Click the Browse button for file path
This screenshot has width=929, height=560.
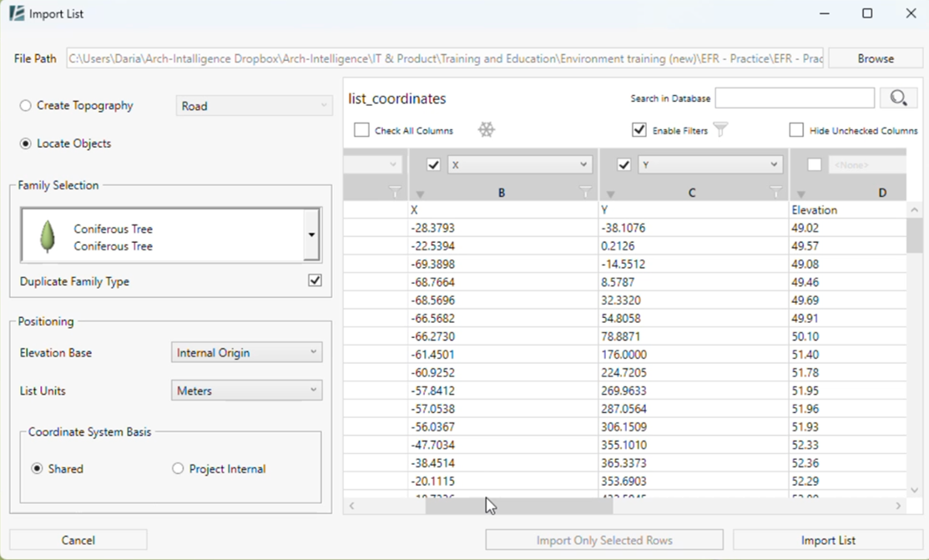[876, 58]
